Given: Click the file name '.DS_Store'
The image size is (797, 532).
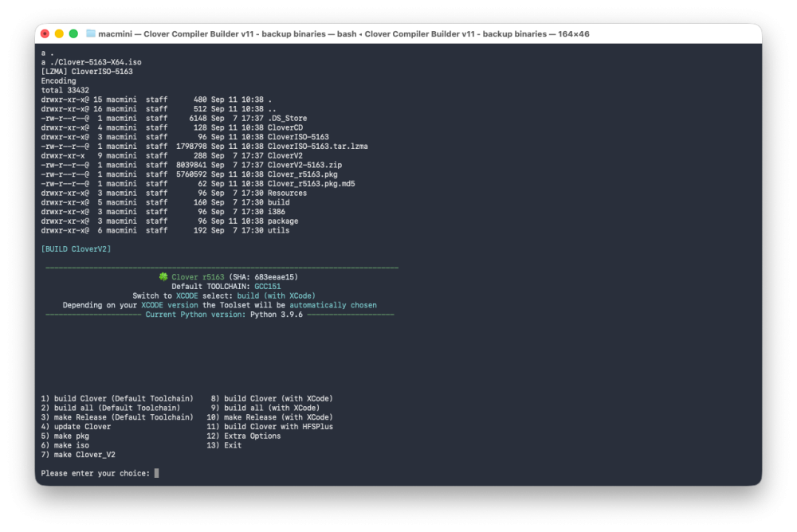Looking at the screenshot, I should [x=287, y=119].
